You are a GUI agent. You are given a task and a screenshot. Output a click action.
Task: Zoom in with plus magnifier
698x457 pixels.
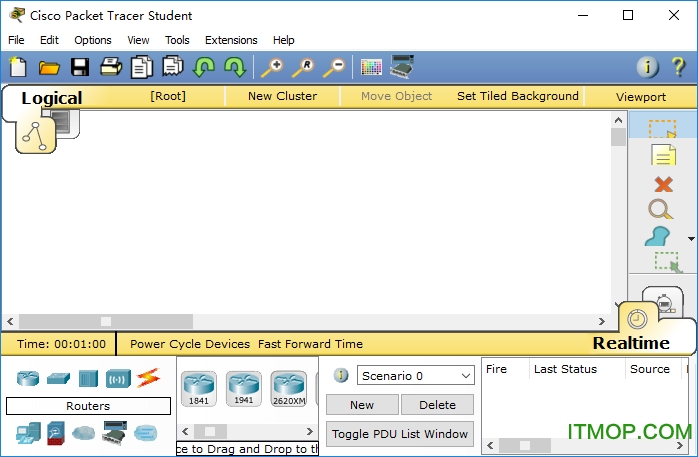point(272,68)
